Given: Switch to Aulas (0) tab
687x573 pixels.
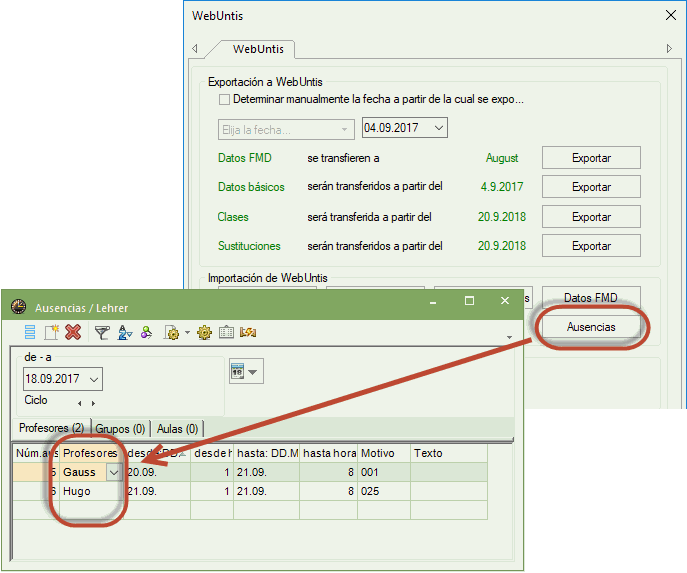Looking at the screenshot, I should (177, 429).
